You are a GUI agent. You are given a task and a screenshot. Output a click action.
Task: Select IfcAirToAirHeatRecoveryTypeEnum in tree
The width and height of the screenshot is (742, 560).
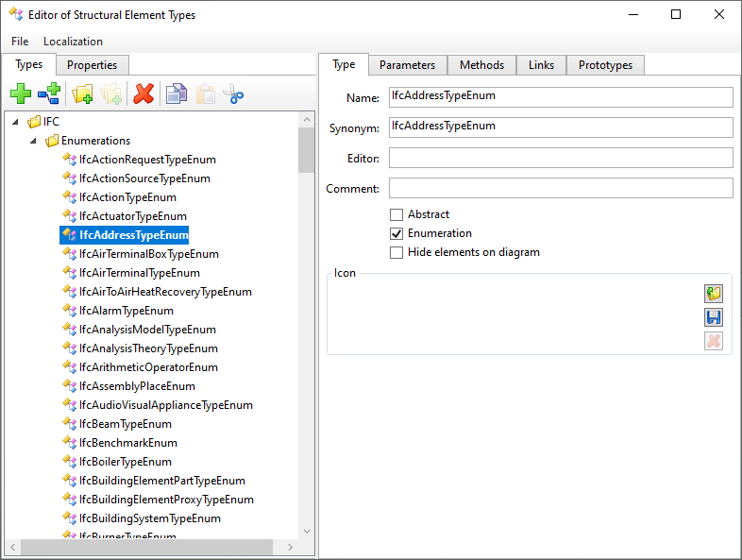pos(165,292)
